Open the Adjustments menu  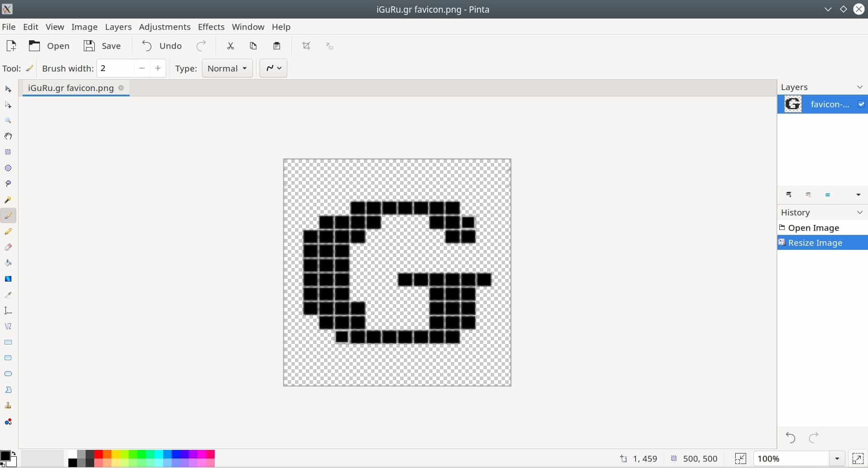pos(164,27)
